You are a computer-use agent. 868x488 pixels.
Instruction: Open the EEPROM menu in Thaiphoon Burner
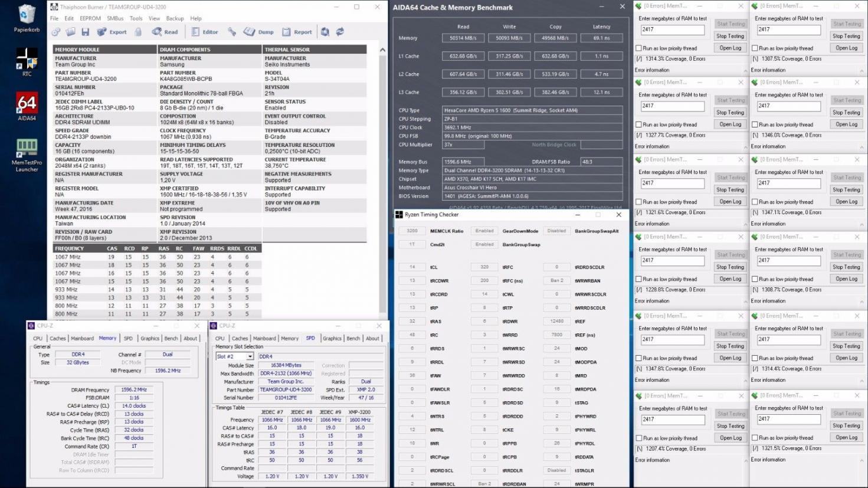(x=90, y=18)
